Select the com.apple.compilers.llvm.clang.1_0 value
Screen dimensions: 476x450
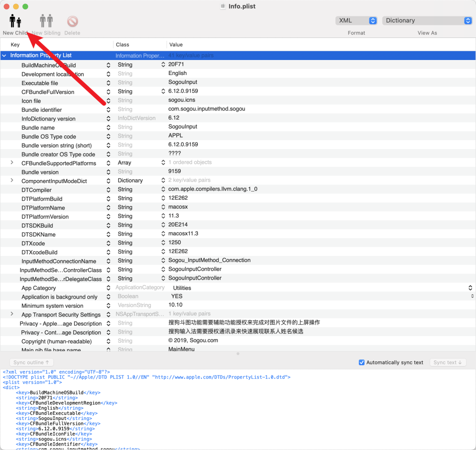point(213,189)
